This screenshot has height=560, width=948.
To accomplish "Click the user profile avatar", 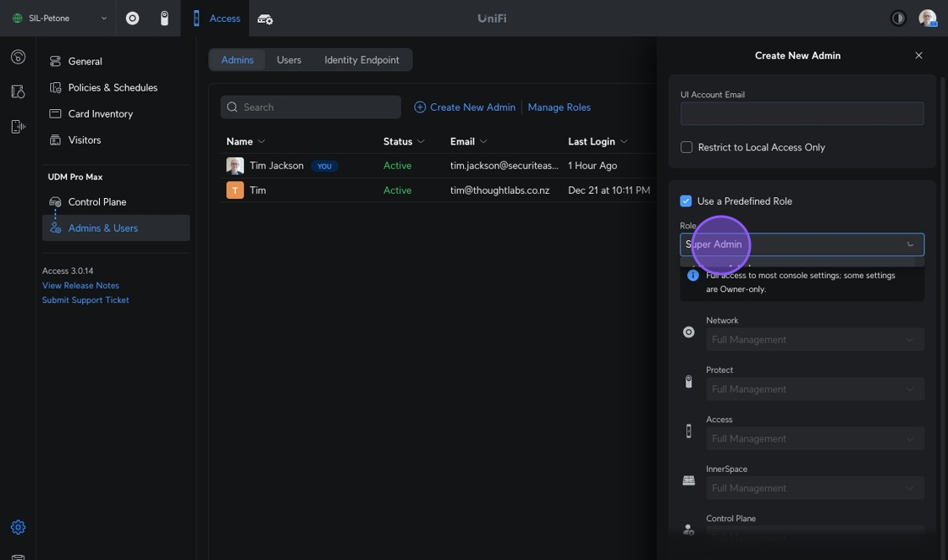I will 927,18.
